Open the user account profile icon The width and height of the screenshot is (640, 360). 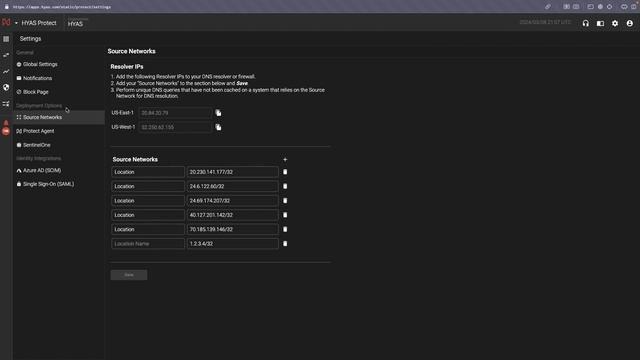point(630,23)
